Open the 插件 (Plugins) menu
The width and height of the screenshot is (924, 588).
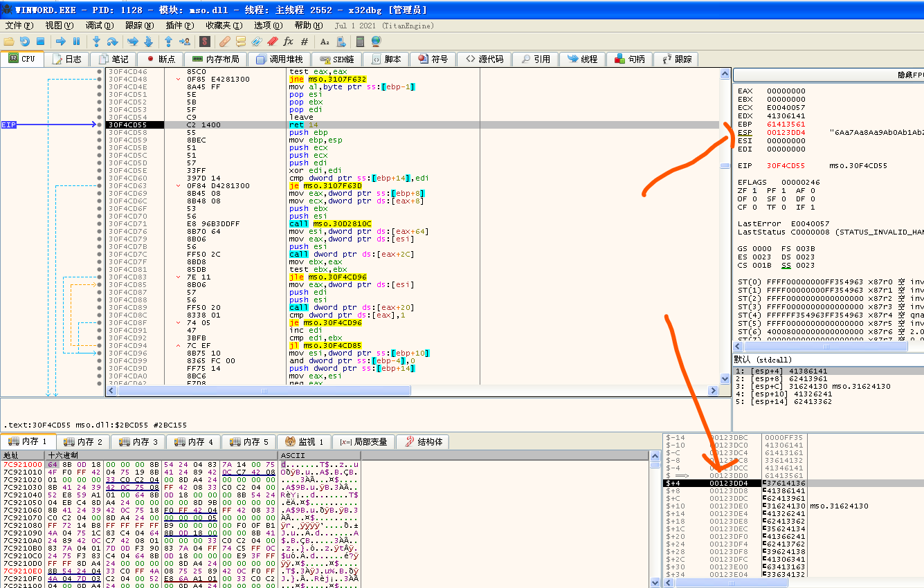179,26
